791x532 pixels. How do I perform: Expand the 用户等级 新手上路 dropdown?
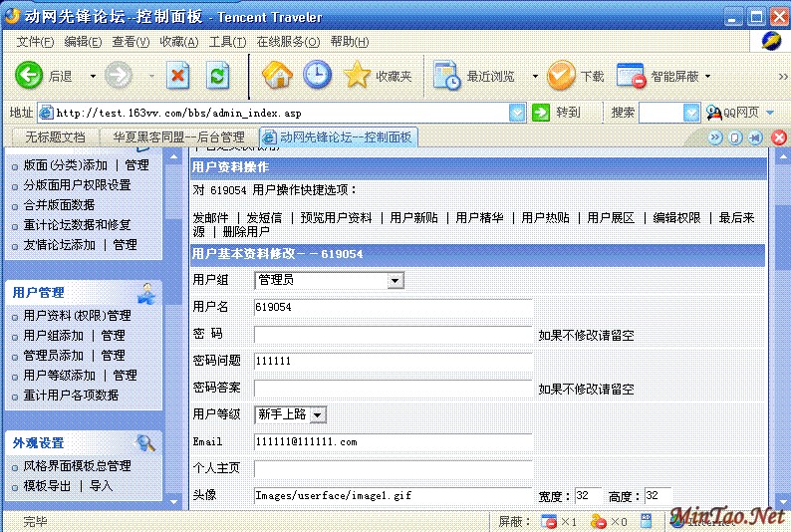tap(317, 414)
